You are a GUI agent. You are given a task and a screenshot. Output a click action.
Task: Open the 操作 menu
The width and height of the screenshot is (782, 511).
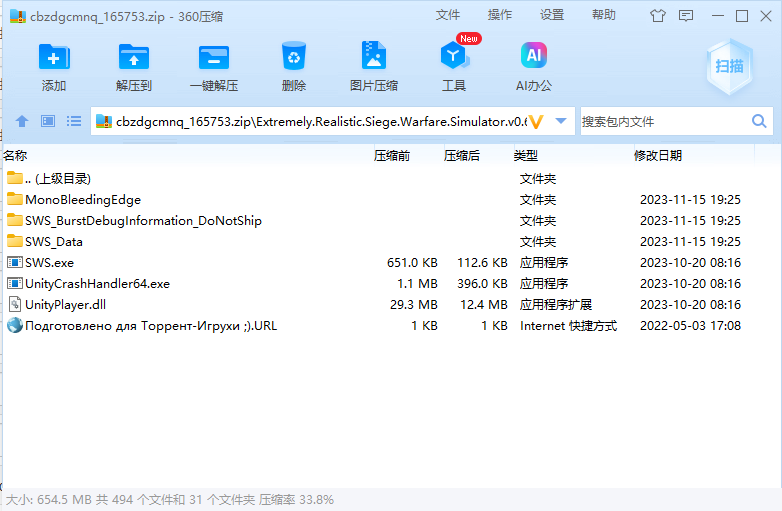(x=500, y=15)
